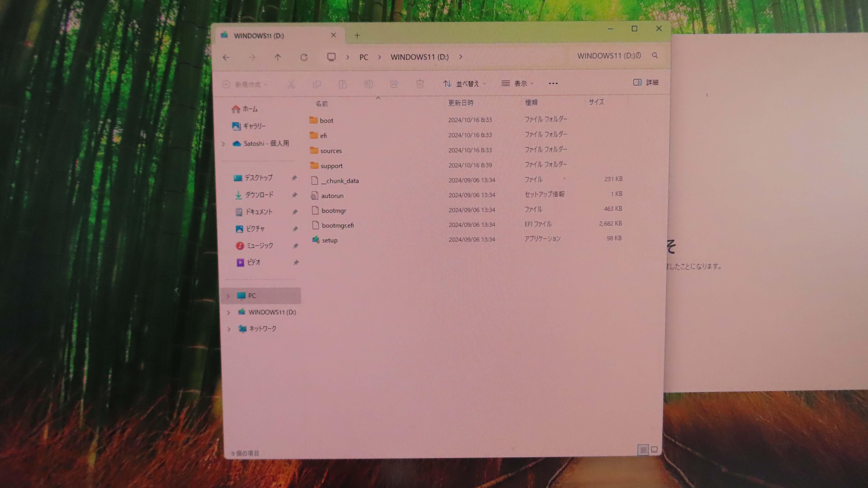
Task: Toggle the 詳細 details pane
Action: pyautogui.click(x=646, y=82)
